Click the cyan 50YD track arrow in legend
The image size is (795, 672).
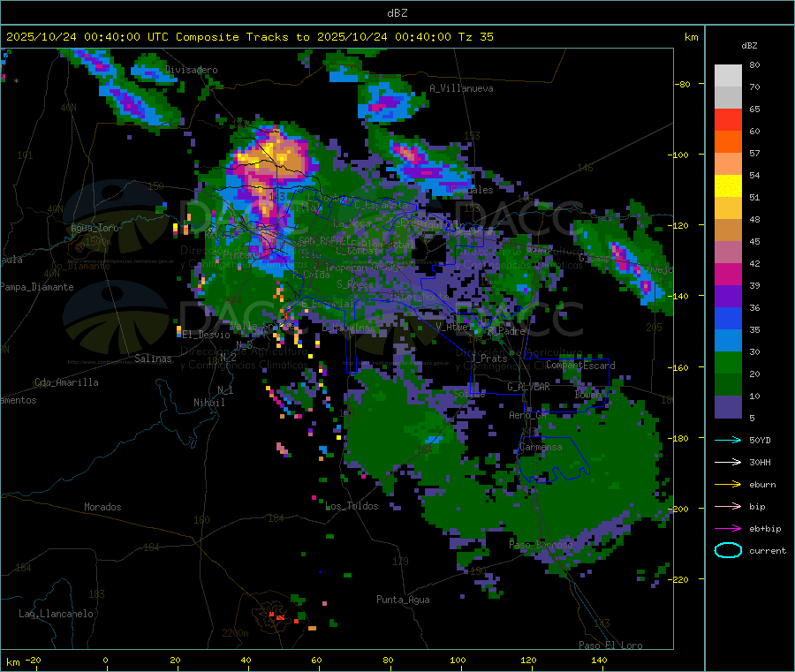tap(728, 440)
